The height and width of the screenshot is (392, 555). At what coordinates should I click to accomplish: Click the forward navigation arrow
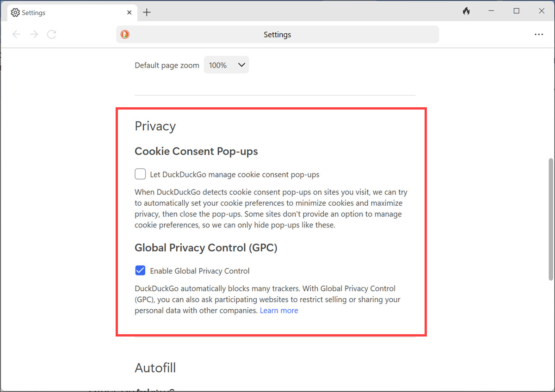pos(34,34)
